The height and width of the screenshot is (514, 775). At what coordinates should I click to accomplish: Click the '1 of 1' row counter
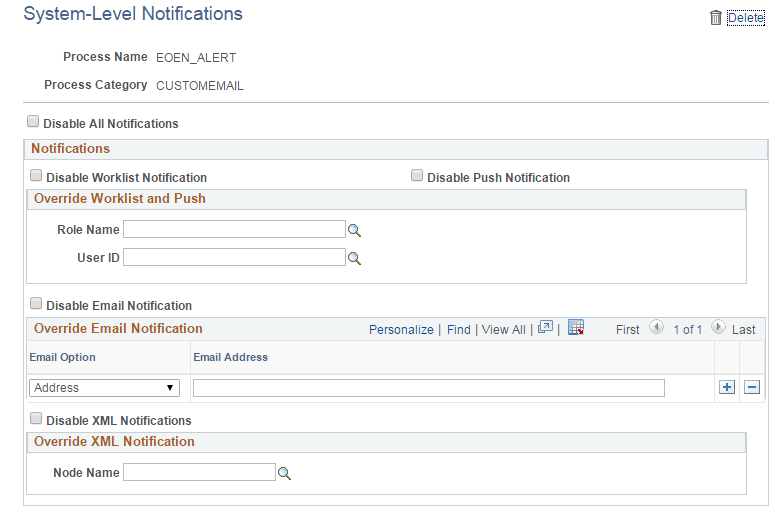[x=687, y=330]
